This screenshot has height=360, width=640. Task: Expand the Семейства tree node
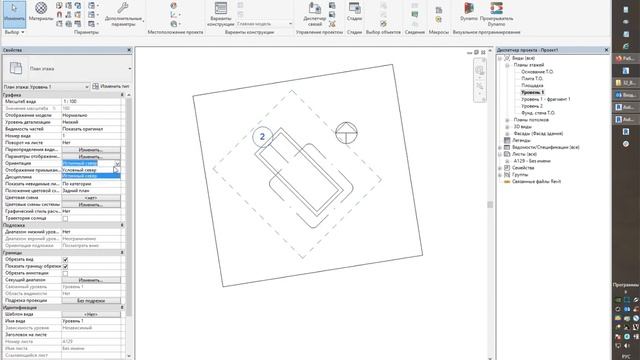click(500, 168)
